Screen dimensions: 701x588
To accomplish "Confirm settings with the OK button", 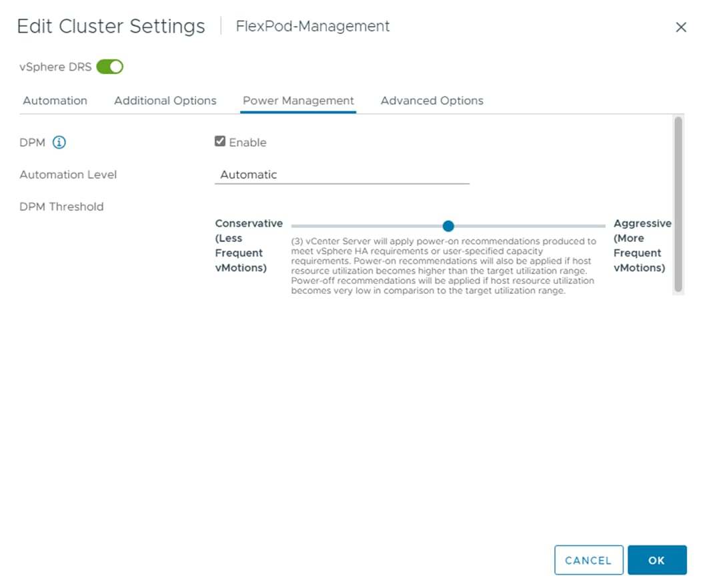I will [656, 560].
